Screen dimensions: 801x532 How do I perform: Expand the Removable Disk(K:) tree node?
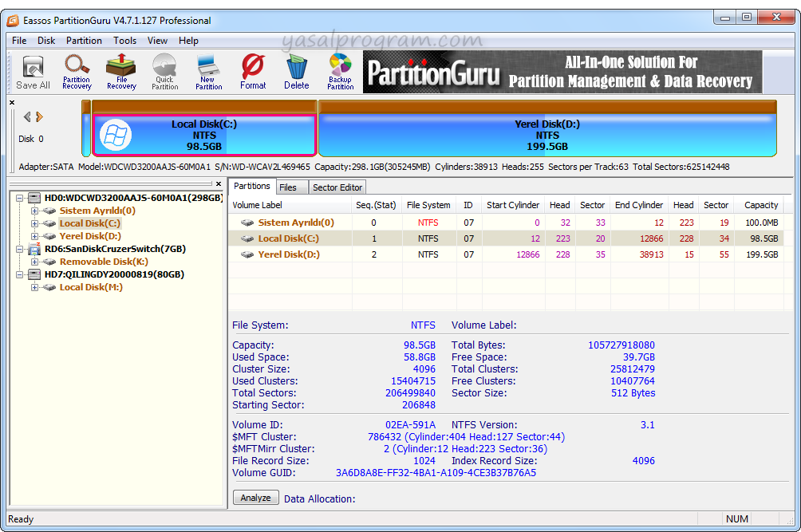[x=34, y=262]
